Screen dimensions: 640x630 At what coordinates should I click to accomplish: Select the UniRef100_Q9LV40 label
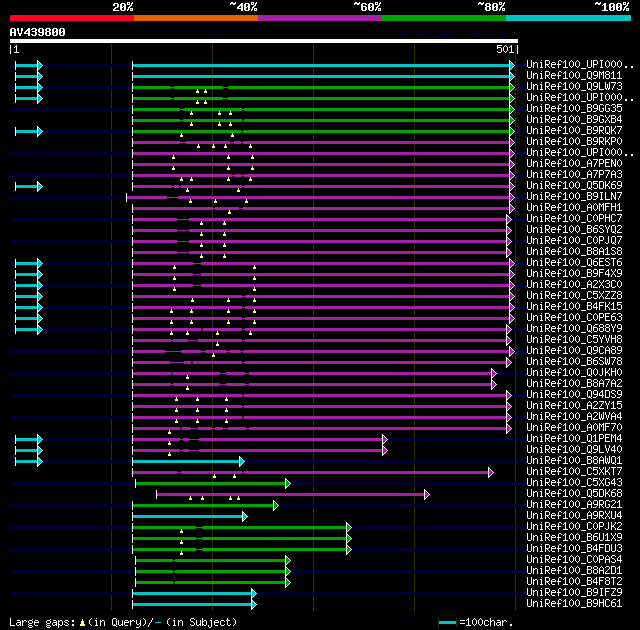pyautogui.click(x=574, y=450)
